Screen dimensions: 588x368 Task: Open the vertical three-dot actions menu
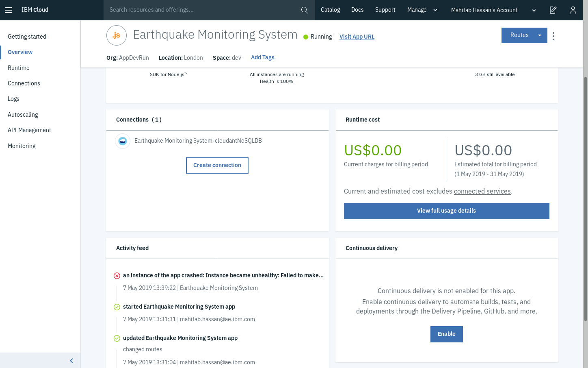pyautogui.click(x=553, y=36)
